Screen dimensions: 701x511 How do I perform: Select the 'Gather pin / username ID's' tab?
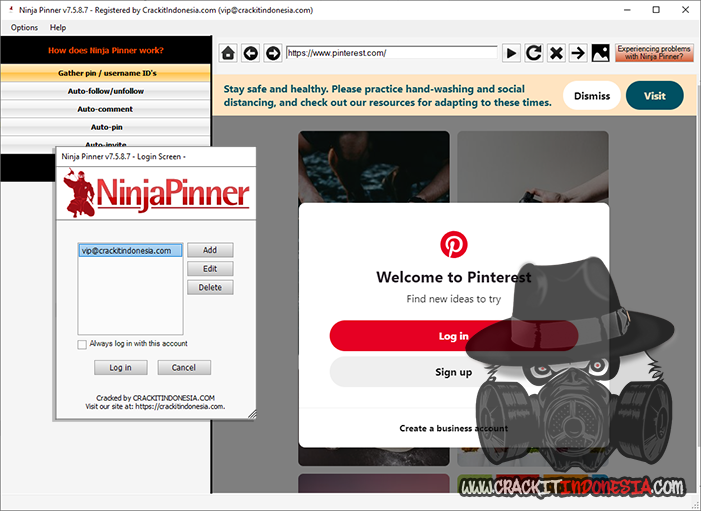tap(106, 73)
